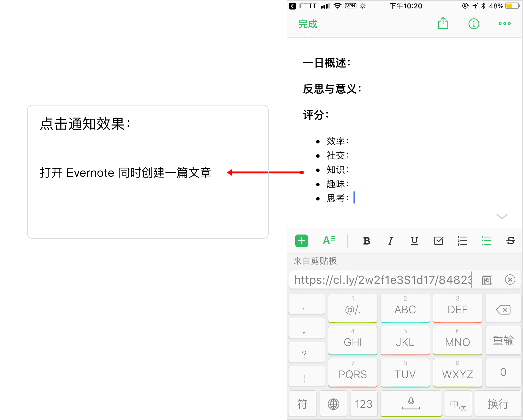This screenshot has width=523, height=420.
Task: Open the text style formatting icon
Action: click(x=329, y=241)
